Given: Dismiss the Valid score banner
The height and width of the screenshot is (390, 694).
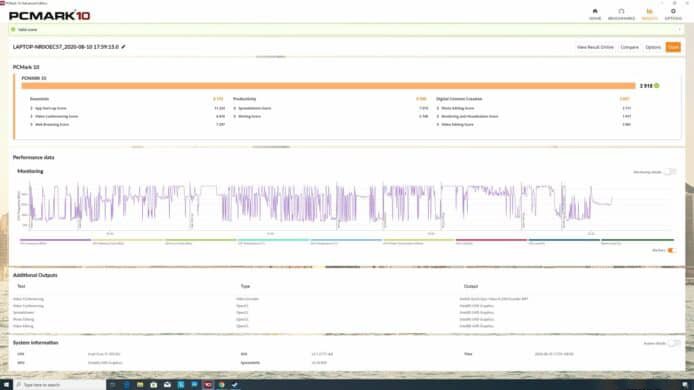Looking at the screenshot, I should pos(679,30).
